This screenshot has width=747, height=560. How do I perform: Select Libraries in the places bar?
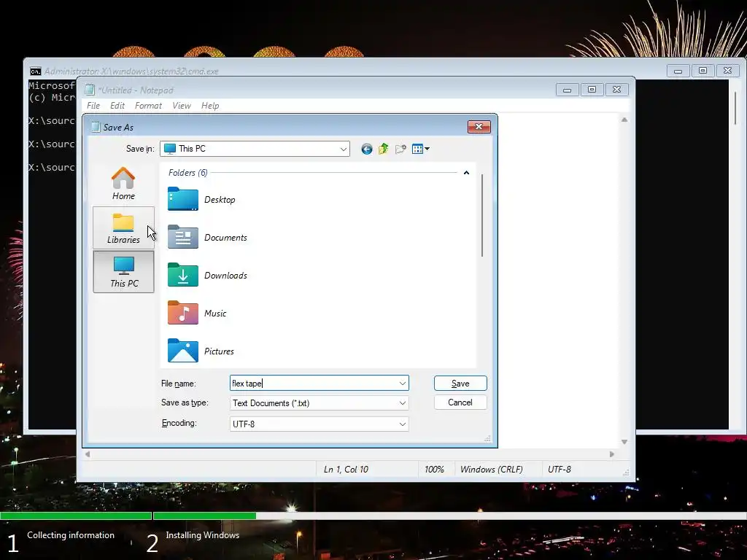coord(123,228)
